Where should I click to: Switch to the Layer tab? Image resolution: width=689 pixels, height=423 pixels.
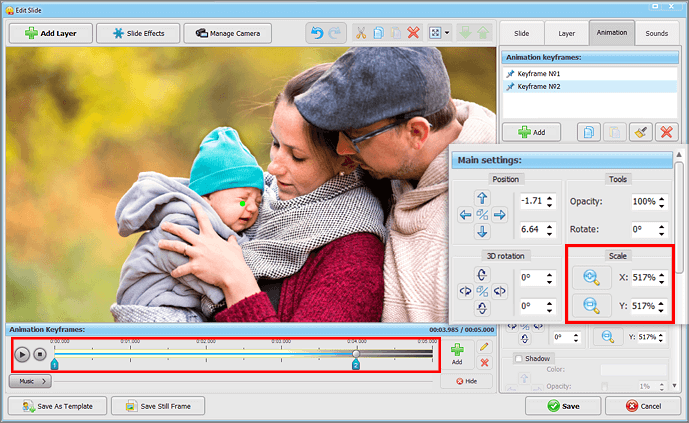click(566, 33)
